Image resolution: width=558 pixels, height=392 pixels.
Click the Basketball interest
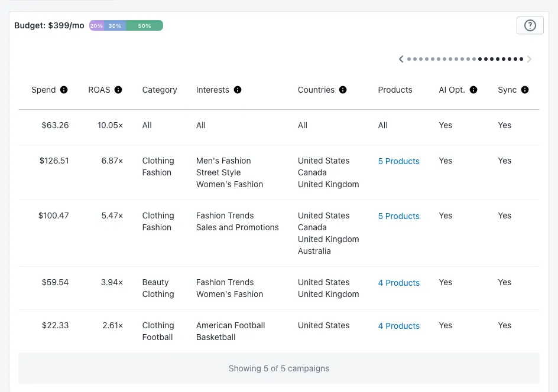[216, 337]
